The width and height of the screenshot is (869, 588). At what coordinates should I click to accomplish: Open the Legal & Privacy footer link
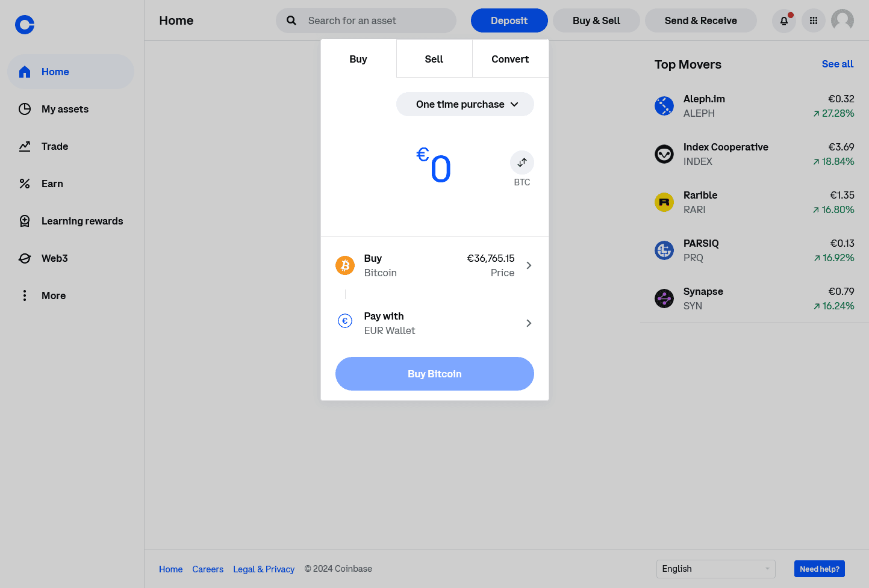pos(264,569)
